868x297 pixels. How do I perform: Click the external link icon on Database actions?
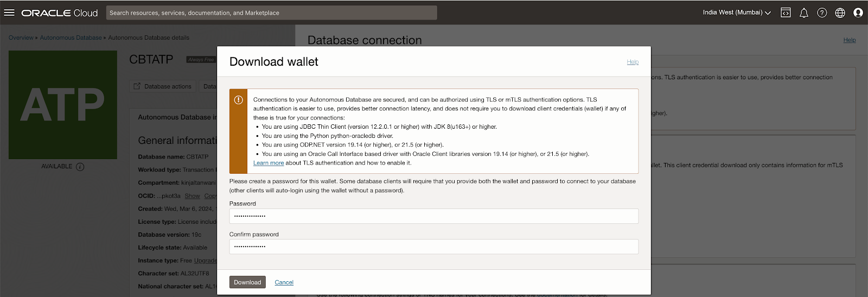click(x=137, y=86)
